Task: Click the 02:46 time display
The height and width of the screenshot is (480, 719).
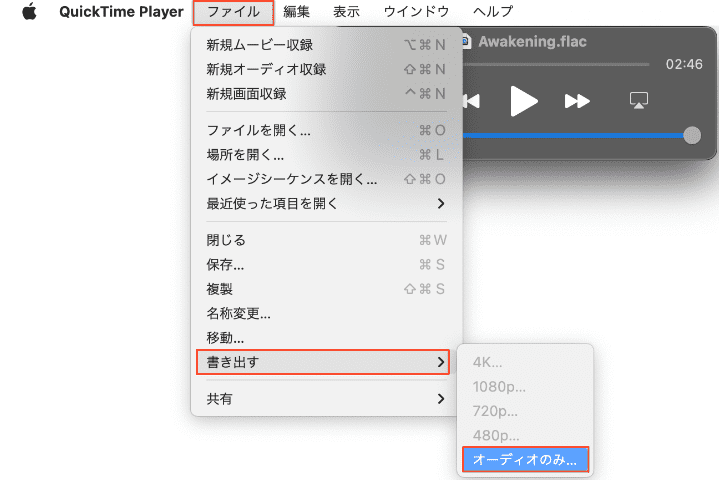Action: click(684, 64)
